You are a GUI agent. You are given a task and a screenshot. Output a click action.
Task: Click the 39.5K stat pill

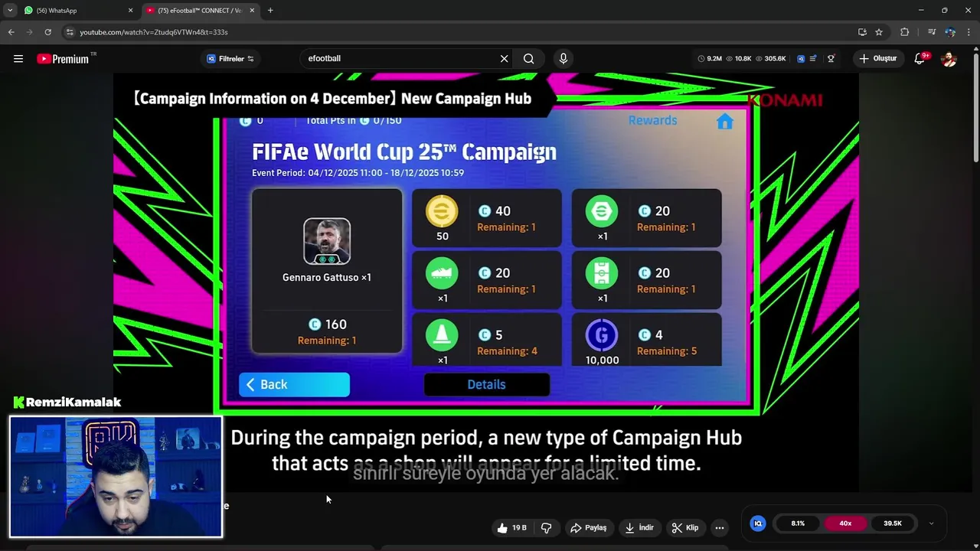tap(893, 523)
